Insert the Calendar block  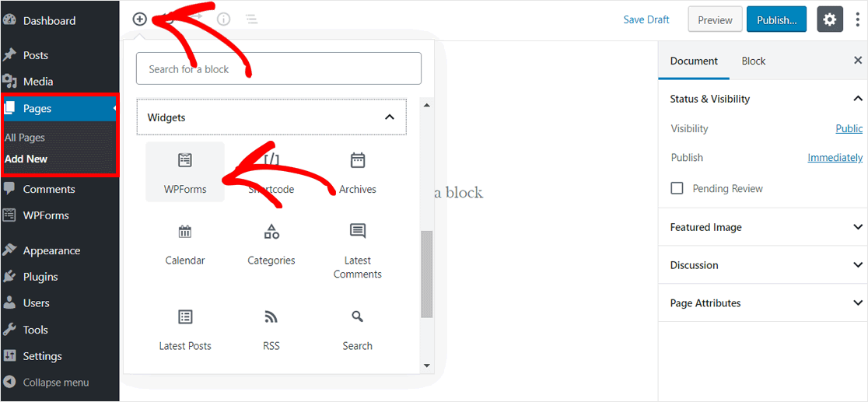(x=185, y=243)
